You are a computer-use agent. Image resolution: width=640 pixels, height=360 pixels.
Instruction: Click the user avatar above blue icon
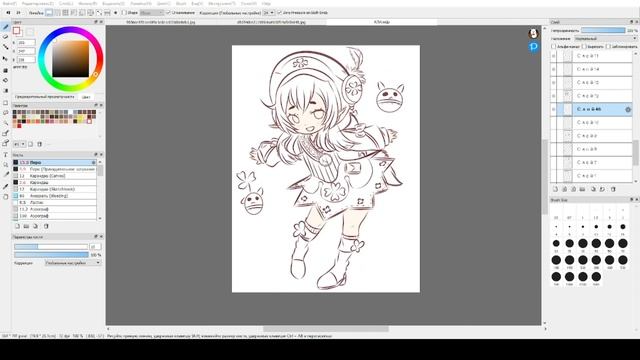533,33
